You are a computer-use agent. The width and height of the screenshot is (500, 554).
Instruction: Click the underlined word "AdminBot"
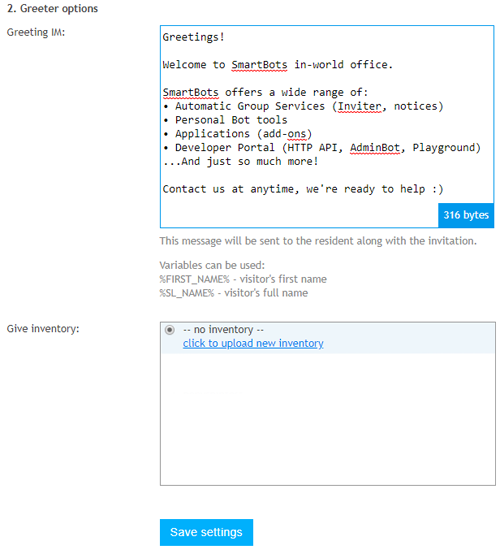[x=375, y=148]
